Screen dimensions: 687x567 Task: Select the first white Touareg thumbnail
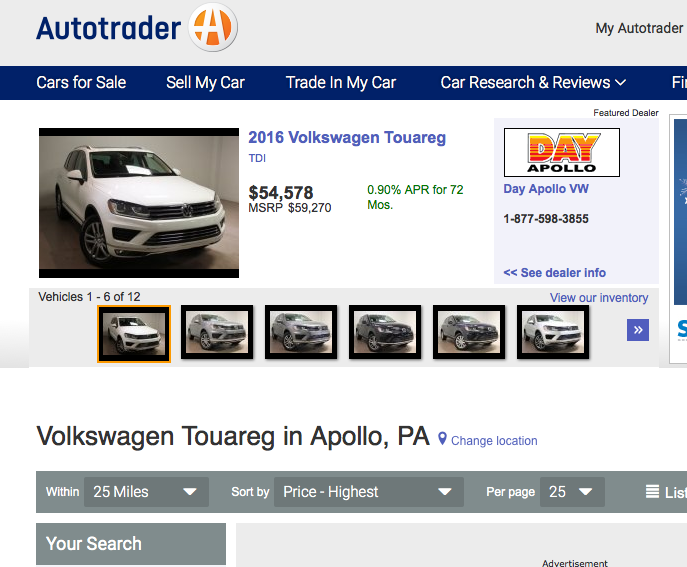click(x=134, y=333)
